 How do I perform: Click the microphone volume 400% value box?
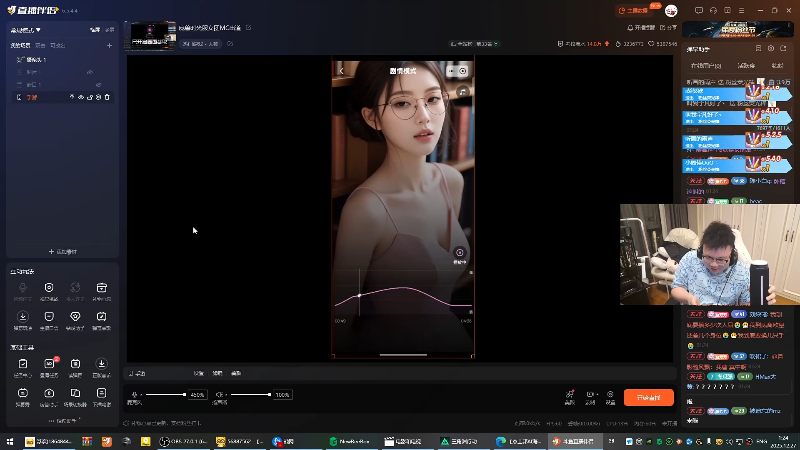point(197,394)
